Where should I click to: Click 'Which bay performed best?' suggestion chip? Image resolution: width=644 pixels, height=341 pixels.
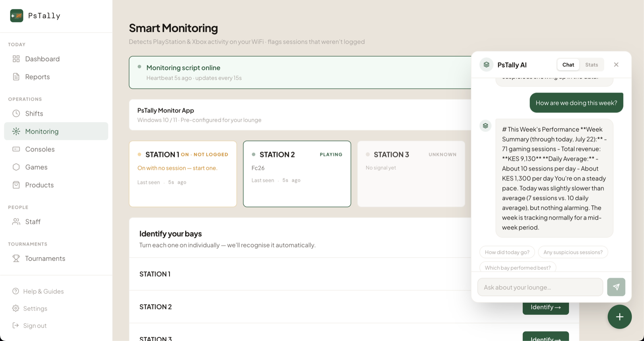518,267
